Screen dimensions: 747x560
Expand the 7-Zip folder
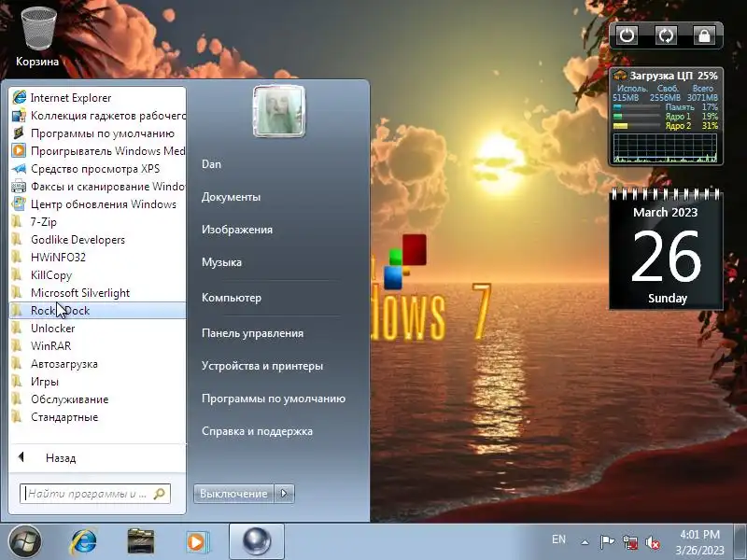tap(97, 222)
